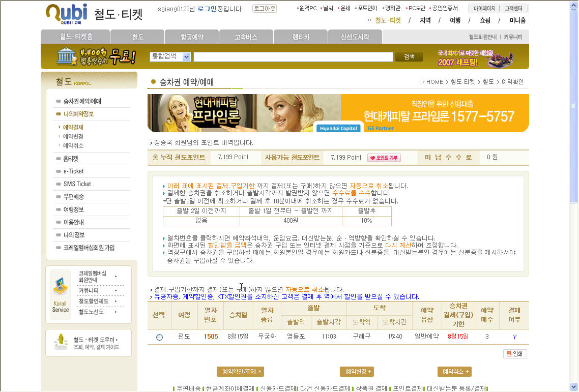Click the 날씨 top link

[x=327, y=8]
